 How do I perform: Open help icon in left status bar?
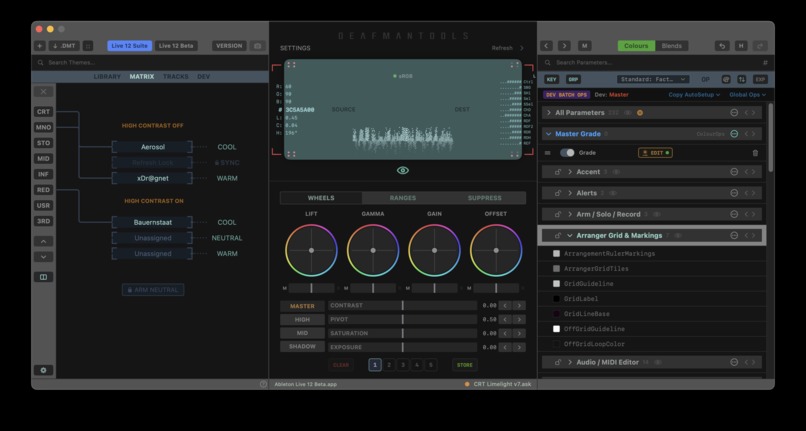[263, 384]
